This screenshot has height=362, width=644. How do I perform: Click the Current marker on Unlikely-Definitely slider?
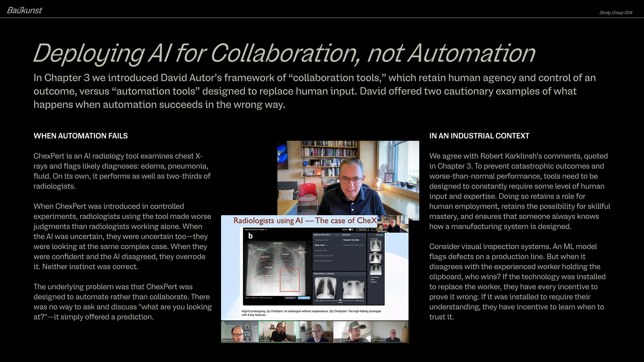click(340, 300)
